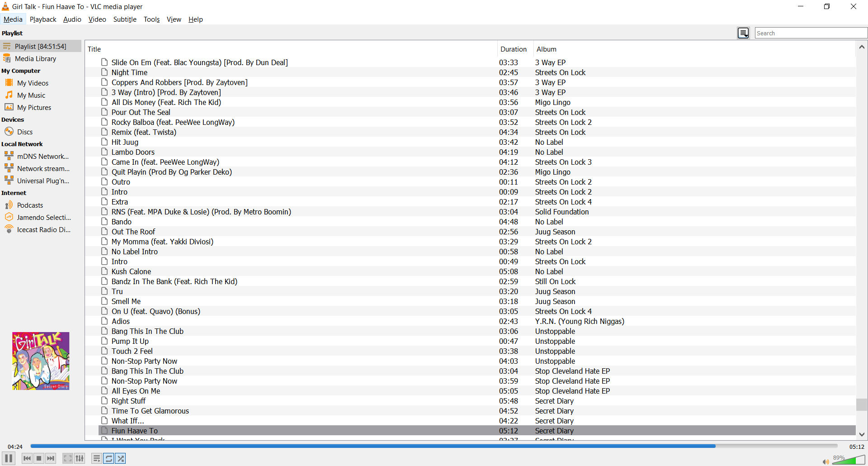Select the playing track 'Fiun Haave To'
Image resolution: width=868 pixels, height=466 pixels.
477,431
